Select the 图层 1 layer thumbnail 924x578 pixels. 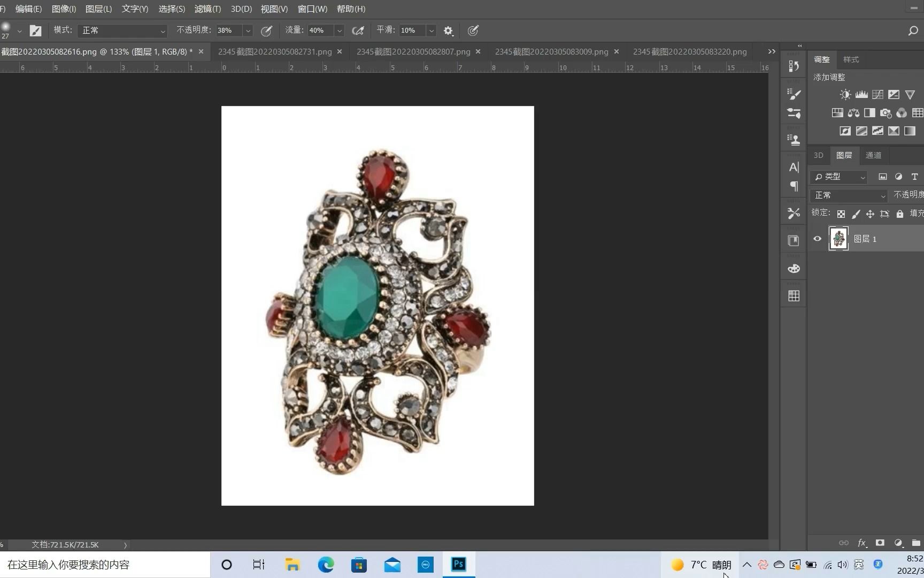point(838,239)
